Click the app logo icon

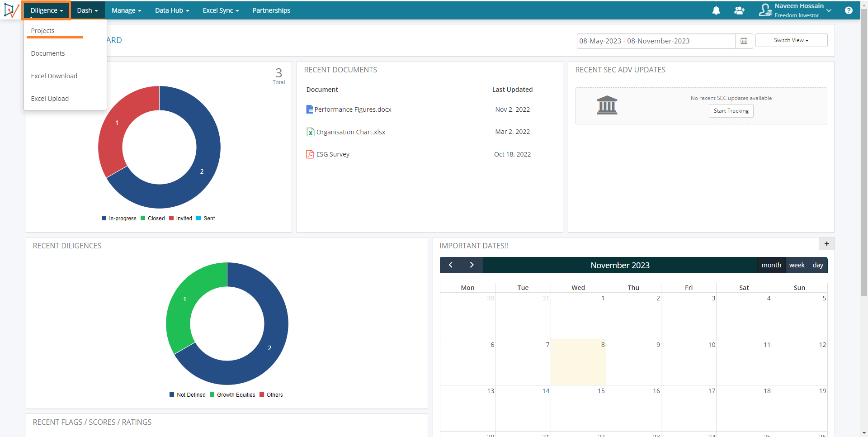tap(11, 10)
